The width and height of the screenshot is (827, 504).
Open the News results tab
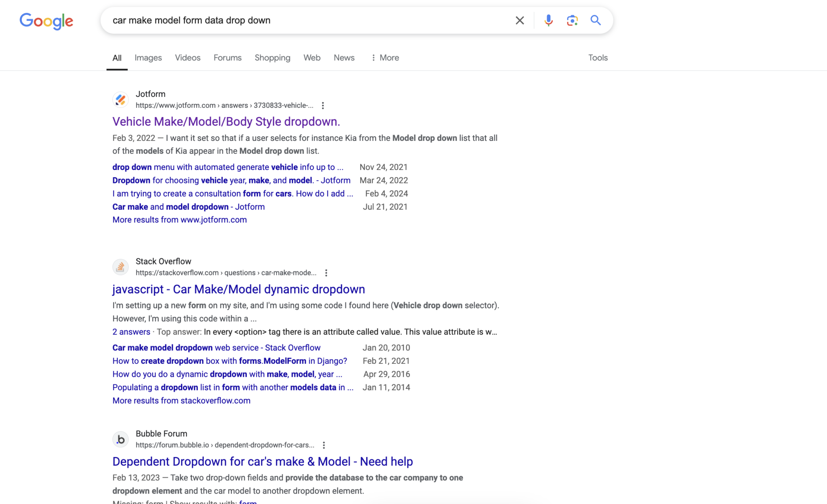[x=344, y=58]
